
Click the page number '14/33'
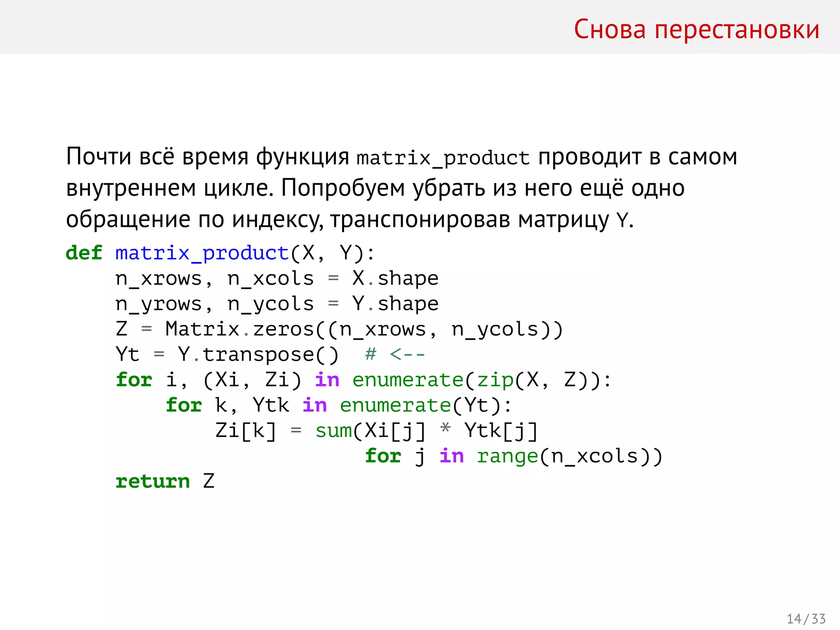(x=806, y=619)
